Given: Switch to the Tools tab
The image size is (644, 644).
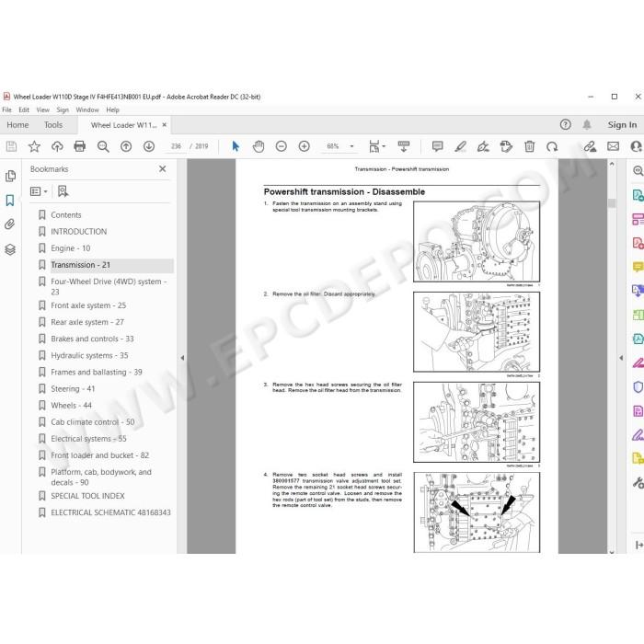Looking at the screenshot, I should (x=53, y=125).
